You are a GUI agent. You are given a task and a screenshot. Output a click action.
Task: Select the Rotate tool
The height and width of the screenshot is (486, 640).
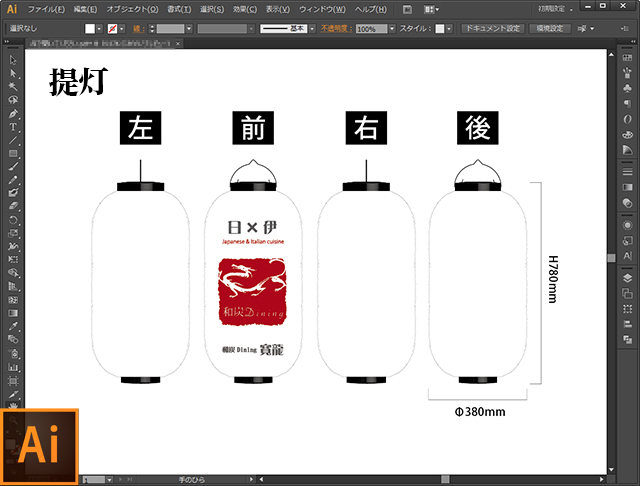pyautogui.click(x=13, y=219)
